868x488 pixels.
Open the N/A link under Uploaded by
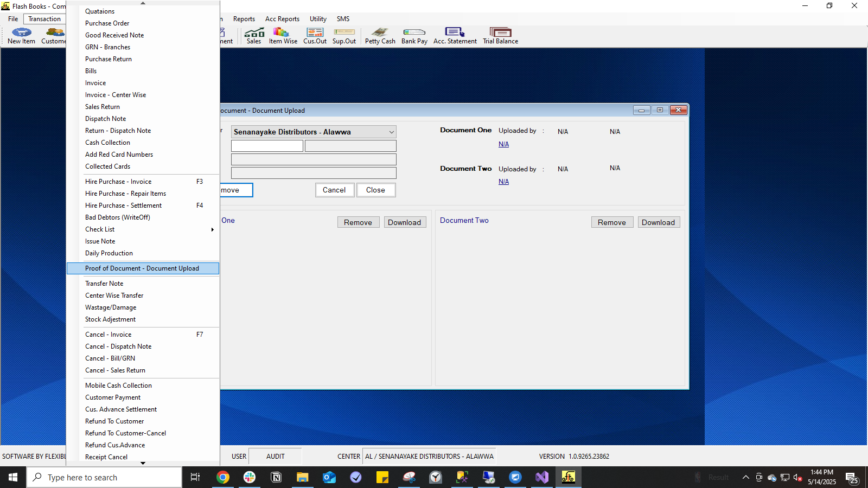pyautogui.click(x=503, y=144)
